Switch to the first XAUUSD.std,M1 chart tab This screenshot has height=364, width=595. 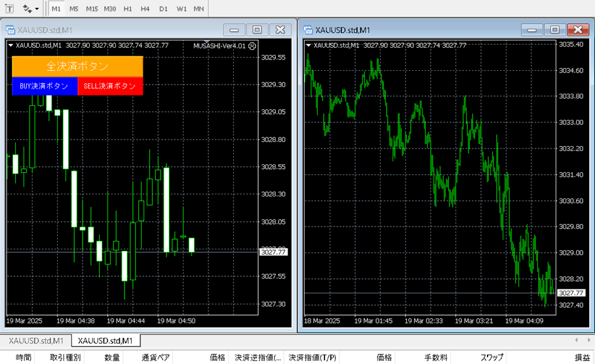[x=35, y=341]
